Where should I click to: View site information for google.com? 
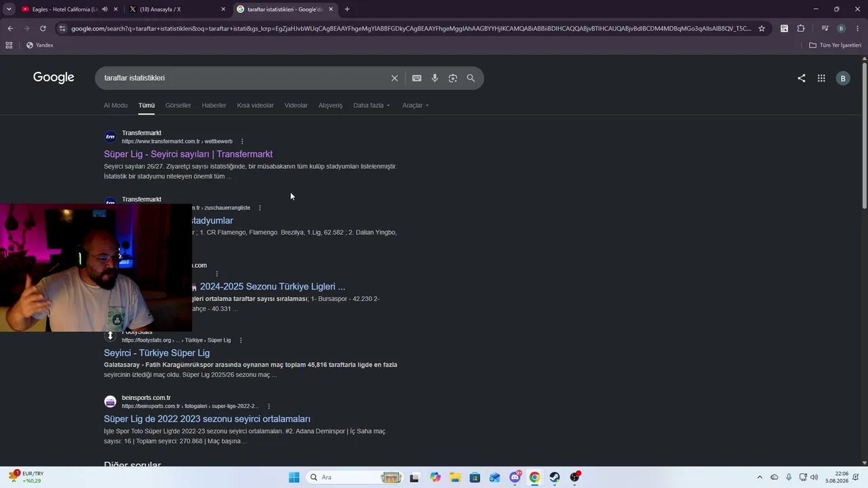coord(62,28)
